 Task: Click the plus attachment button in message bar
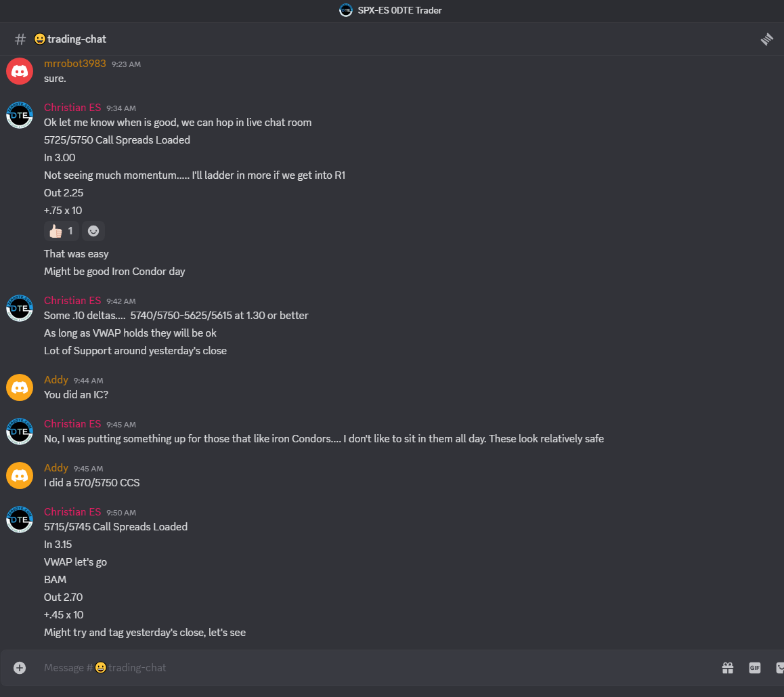(20, 667)
